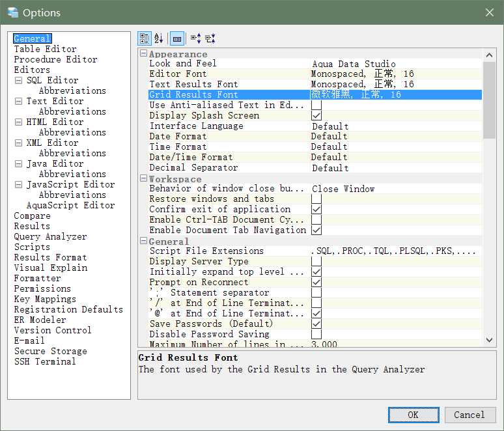Screen dimensions: 504x431
Task: Select the Date/Time Format row
Action: point(315,157)
